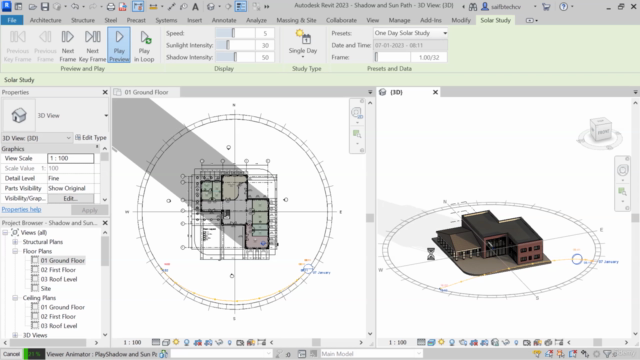
Task: Move the Speed slider handle
Action: (233, 33)
